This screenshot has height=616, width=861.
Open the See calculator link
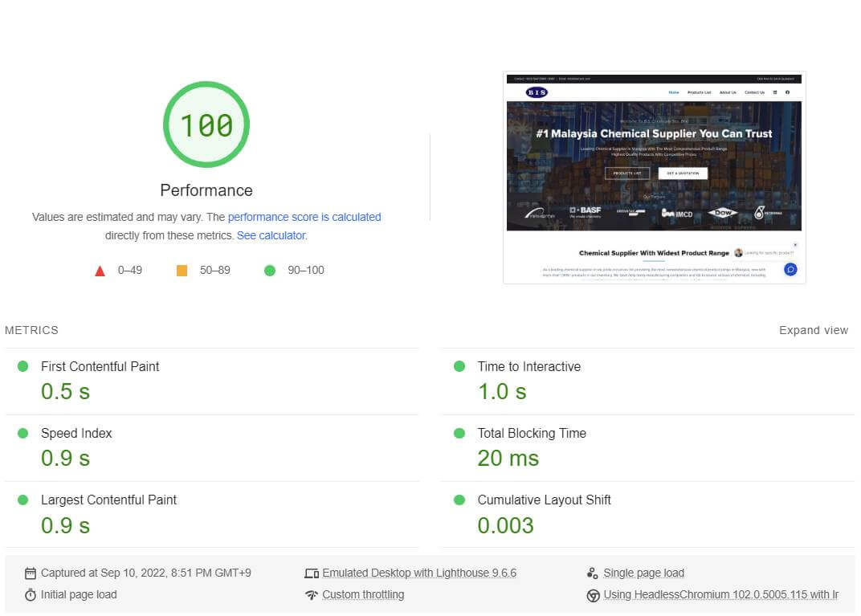271,235
